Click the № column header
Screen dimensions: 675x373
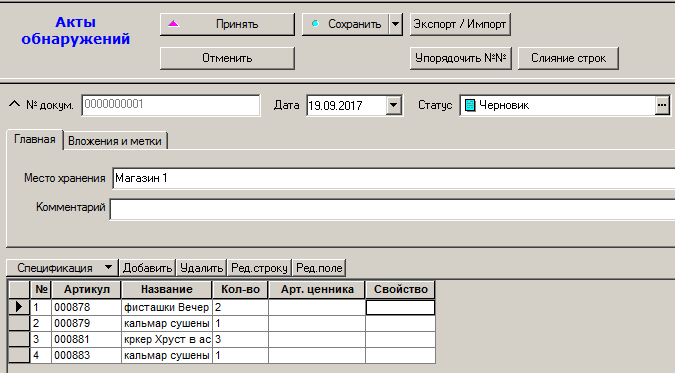click(x=41, y=289)
